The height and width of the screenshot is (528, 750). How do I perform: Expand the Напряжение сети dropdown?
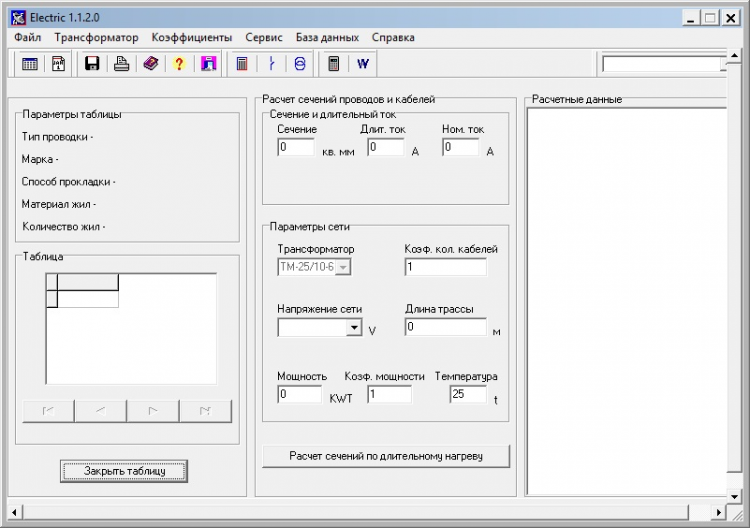point(354,328)
